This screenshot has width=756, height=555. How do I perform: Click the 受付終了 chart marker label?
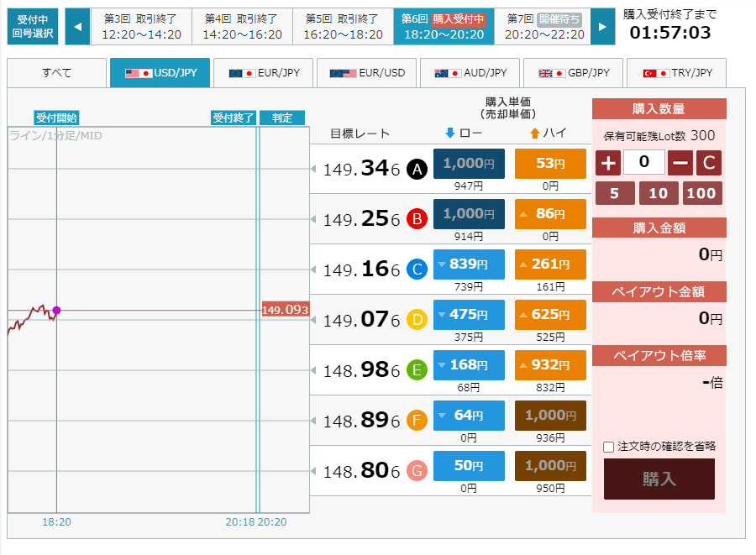pyautogui.click(x=234, y=118)
